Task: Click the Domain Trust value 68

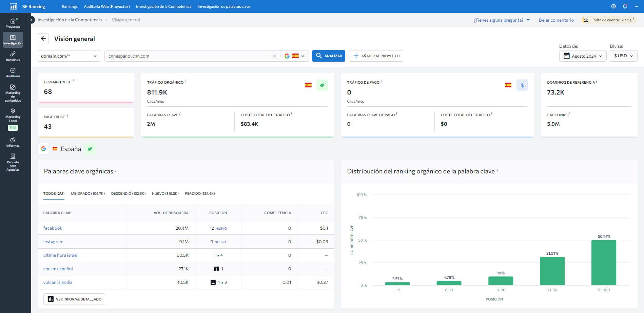Action: pyautogui.click(x=48, y=92)
